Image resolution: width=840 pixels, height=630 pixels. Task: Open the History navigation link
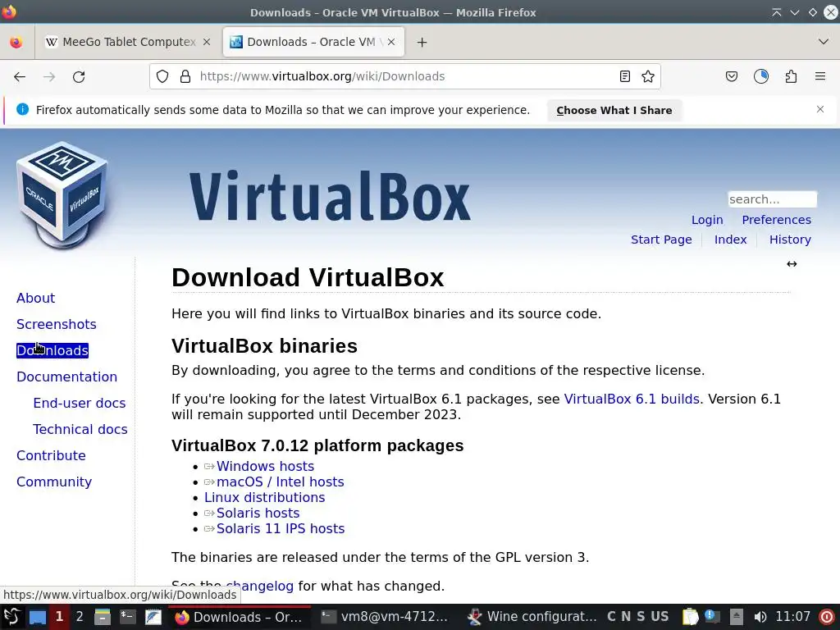pos(790,240)
